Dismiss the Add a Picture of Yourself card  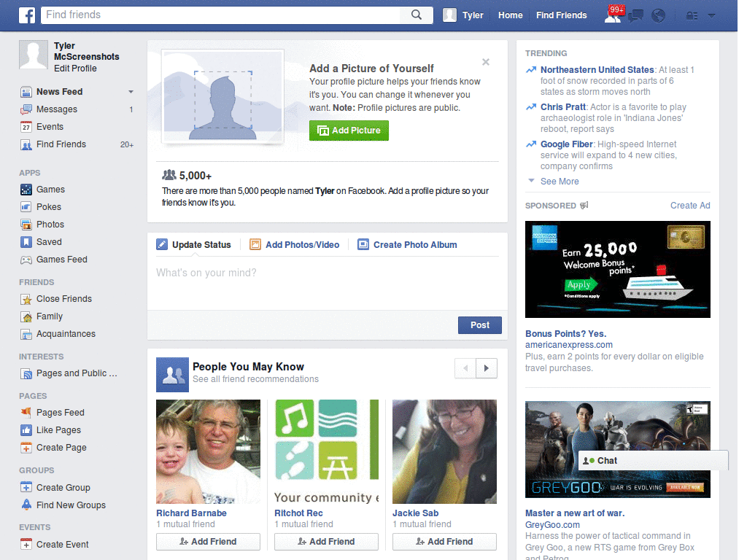pos(485,62)
